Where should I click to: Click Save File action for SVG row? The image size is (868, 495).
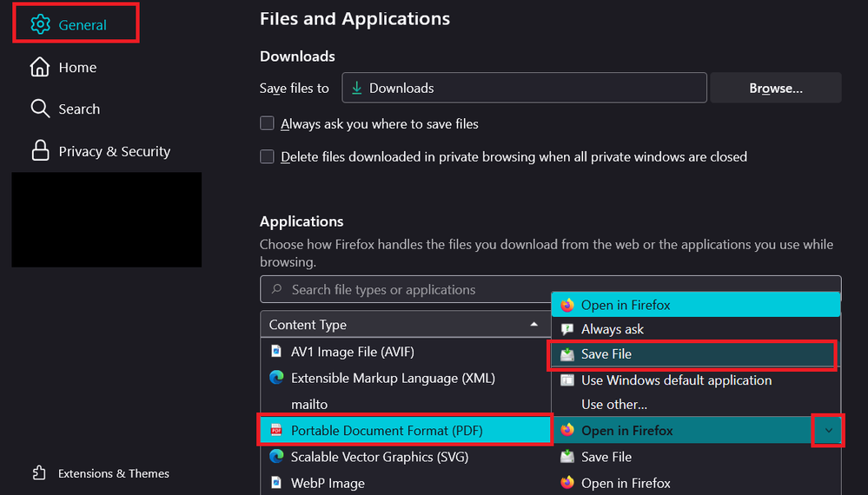(696, 457)
